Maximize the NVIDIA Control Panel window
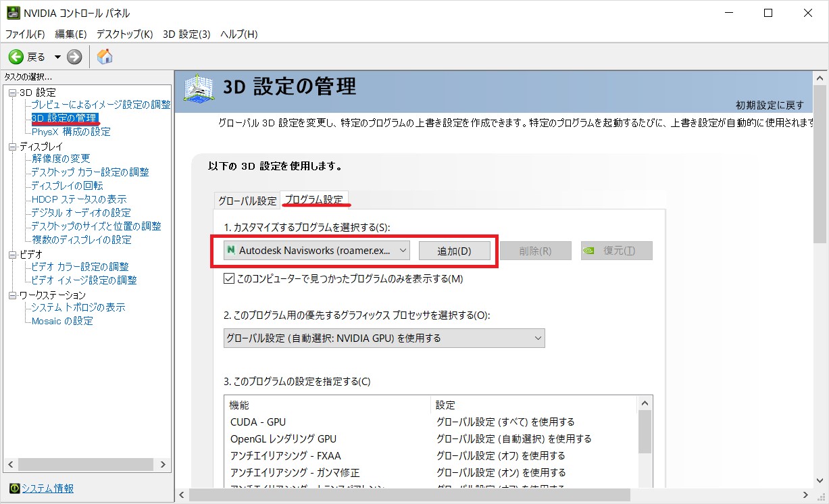The width and height of the screenshot is (829, 504). tap(768, 13)
